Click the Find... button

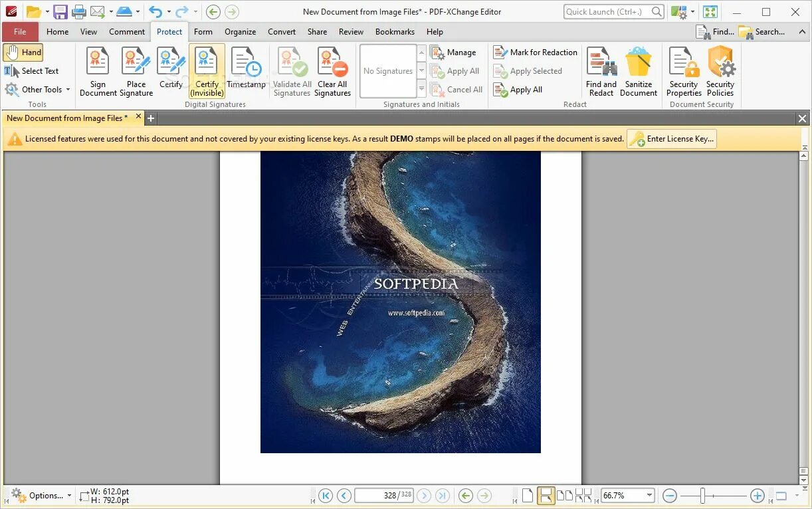tap(715, 31)
